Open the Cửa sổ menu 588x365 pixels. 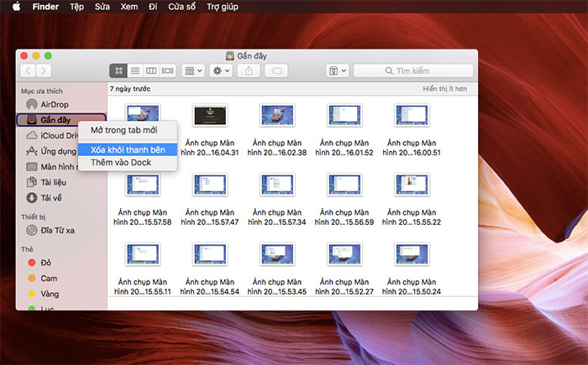(x=182, y=7)
